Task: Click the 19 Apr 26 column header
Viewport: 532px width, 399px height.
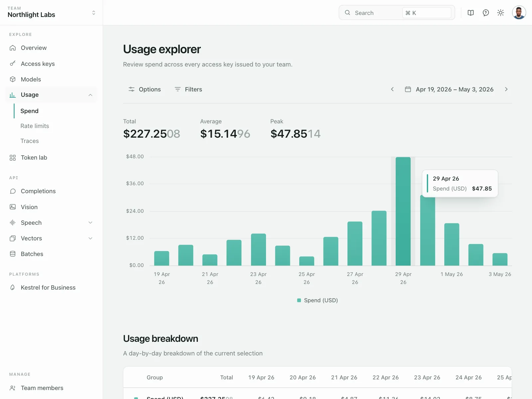Action: pyautogui.click(x=261, y=377)
